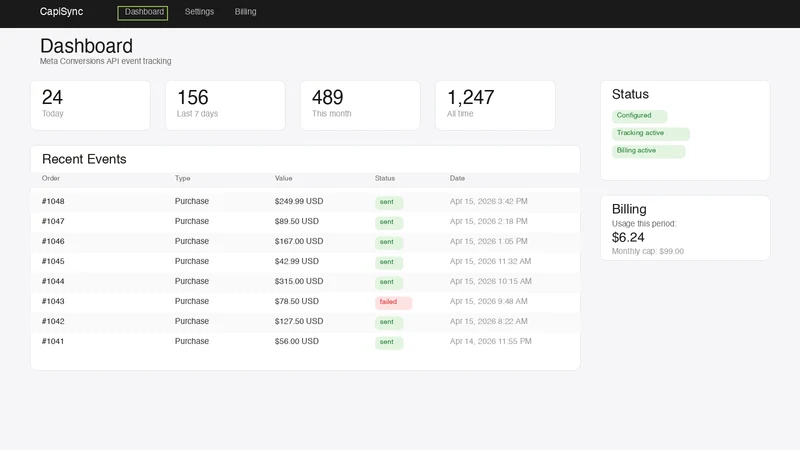Click the $6.24 usage amount

(628, 237)
